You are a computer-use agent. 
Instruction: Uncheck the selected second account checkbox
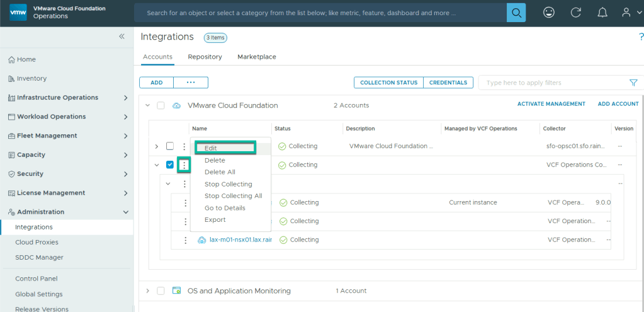tap(170, 165)
